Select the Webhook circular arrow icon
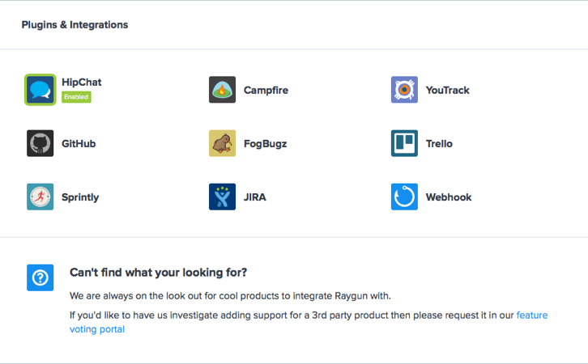Screen dimensions: 588x364 pos(404,197)
